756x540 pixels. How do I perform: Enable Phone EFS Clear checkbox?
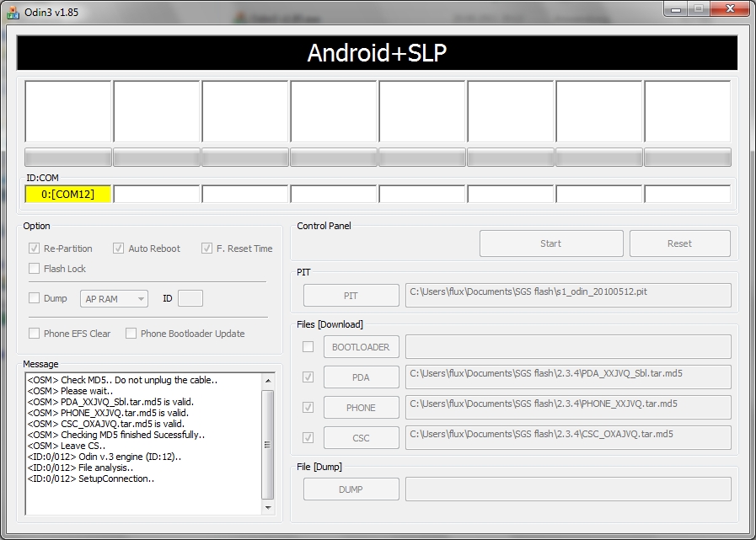point(34,333)
